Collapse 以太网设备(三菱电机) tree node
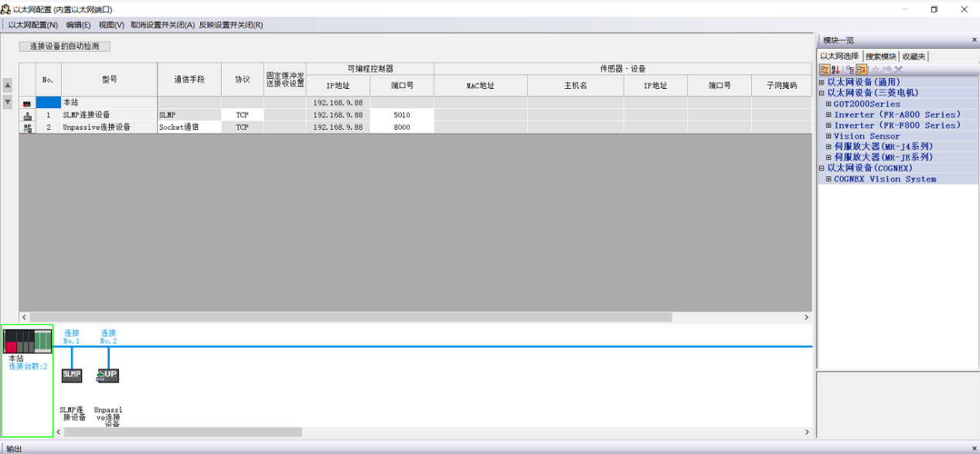This screenshot has height=454, width=980. pos(822,93)
